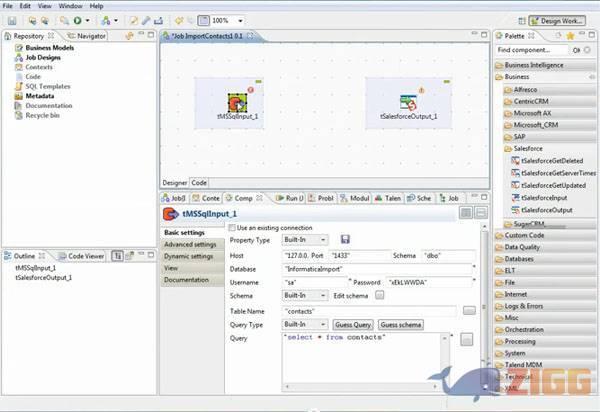Click the Query editor open button
The image size is (600, 412).
click(x=466, y=339)
